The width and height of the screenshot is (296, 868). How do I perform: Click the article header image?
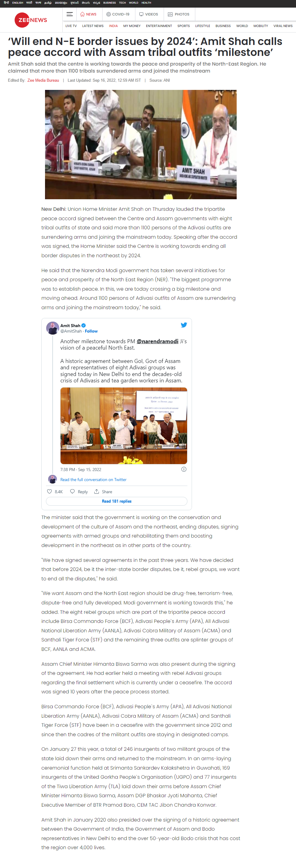click(141, 145)
